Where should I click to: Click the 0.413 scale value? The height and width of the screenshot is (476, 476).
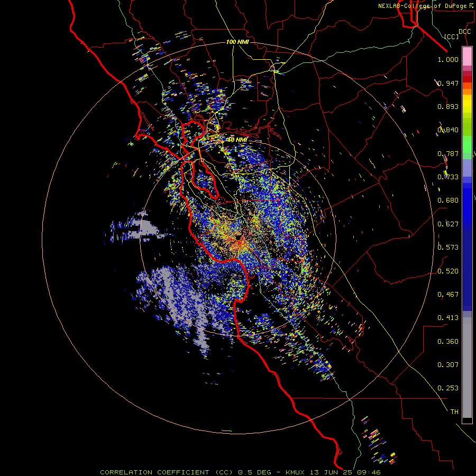[x=448, y=318]
